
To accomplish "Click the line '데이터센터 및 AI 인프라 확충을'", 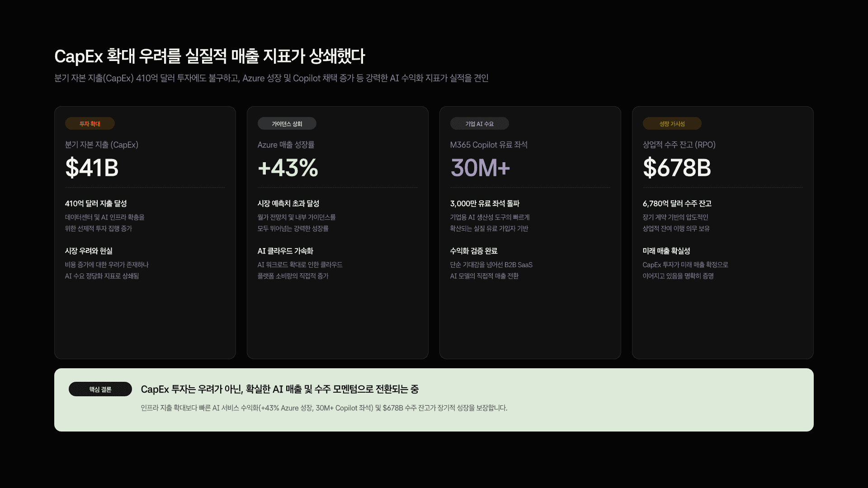I will pos(105,217).
